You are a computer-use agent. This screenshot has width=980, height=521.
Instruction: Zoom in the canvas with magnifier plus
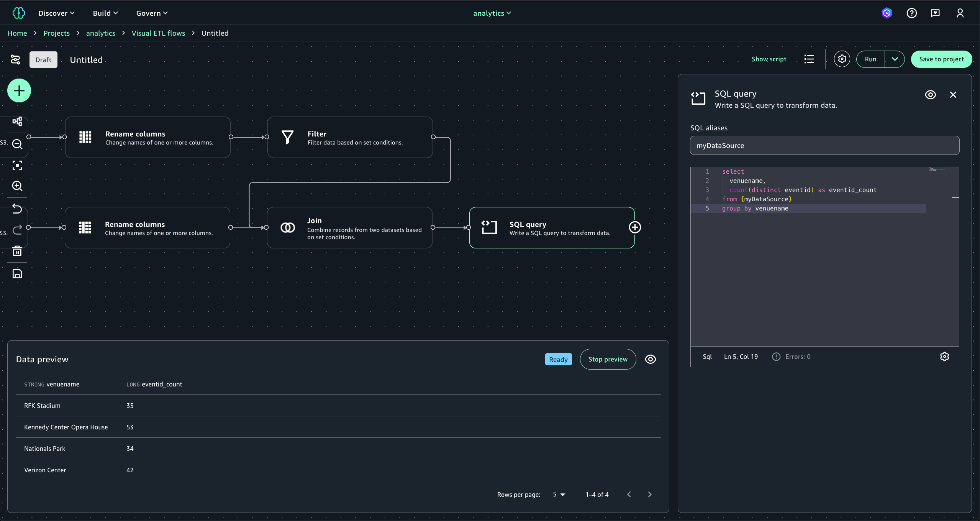tap(17, 186)
